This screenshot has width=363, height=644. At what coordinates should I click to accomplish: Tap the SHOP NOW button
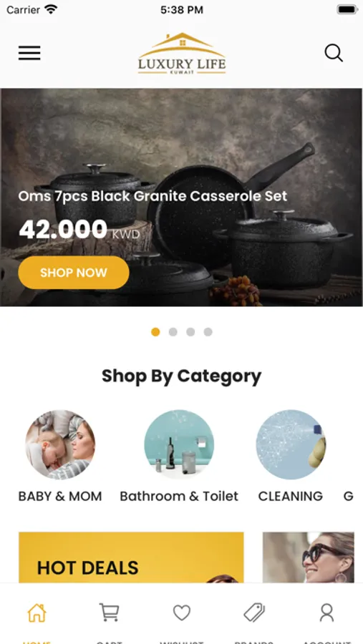(x=74, y=273)
